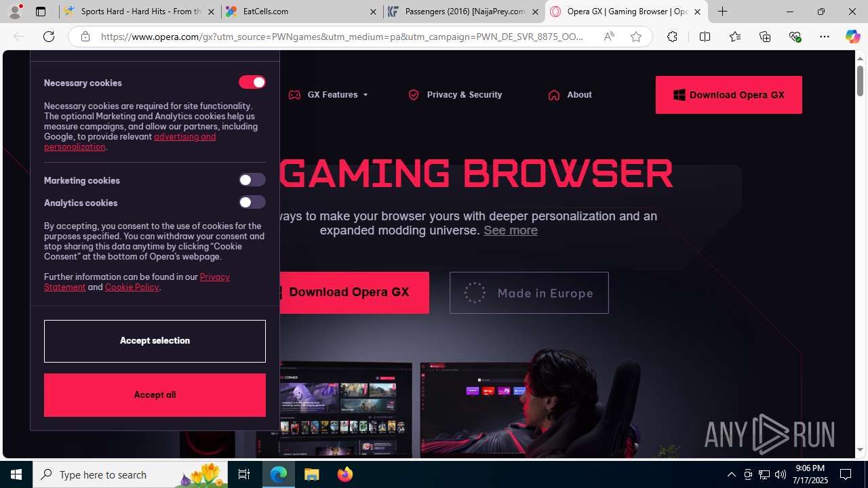
Task: Open the Windows Start menu
Action: [16, 474]
